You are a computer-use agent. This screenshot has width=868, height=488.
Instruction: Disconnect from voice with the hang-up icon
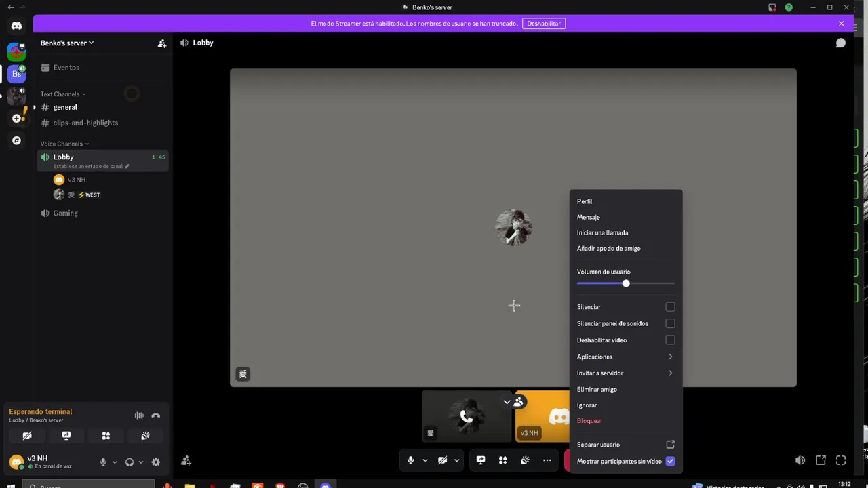pyautogui.click(x=156, y=415)
